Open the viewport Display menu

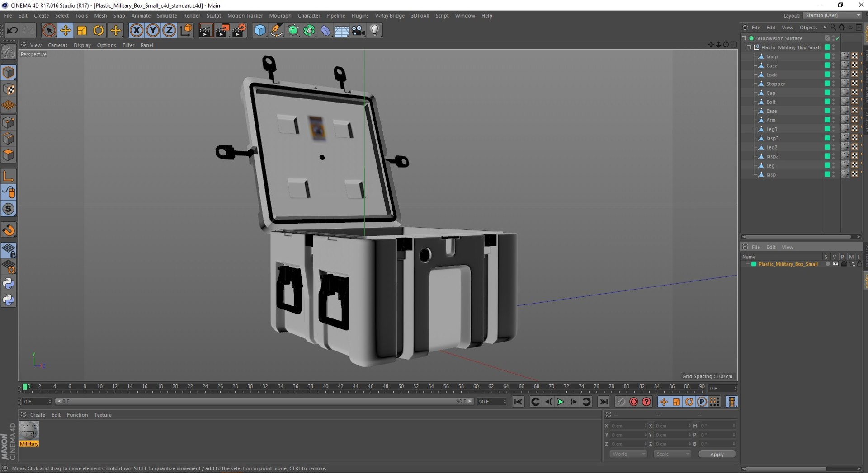coord(82,45)
